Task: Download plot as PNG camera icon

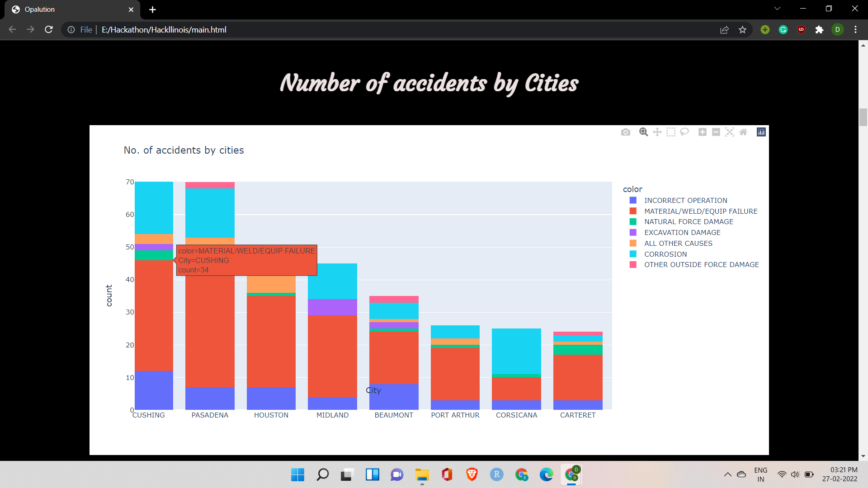Action: (x=626, y=132)
